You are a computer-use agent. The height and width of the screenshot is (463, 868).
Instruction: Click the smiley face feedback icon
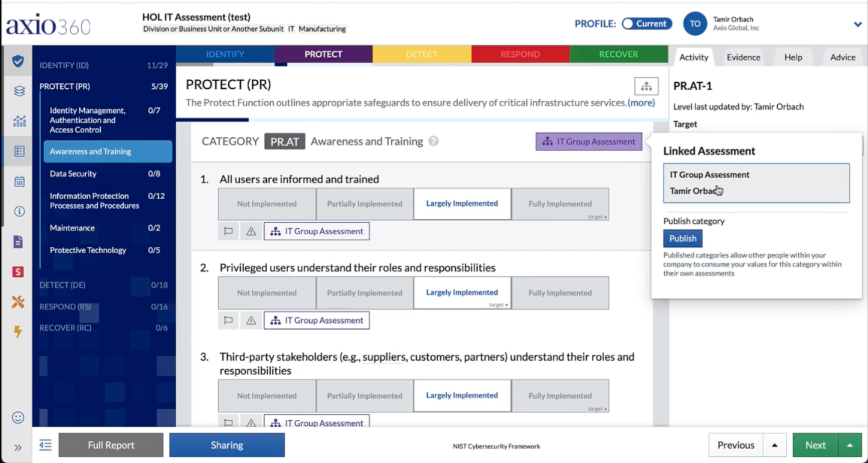(x=18, y=417)
